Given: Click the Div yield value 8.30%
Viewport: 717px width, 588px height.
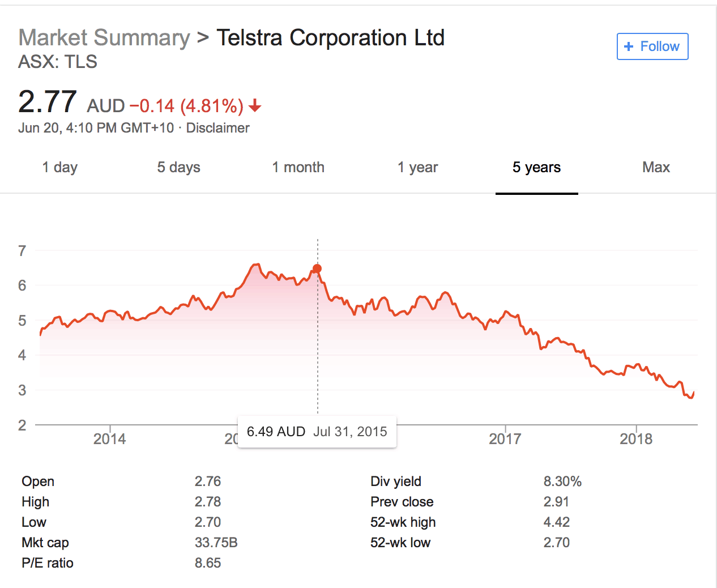Looking at the screenshot, I should pos(562,482).
